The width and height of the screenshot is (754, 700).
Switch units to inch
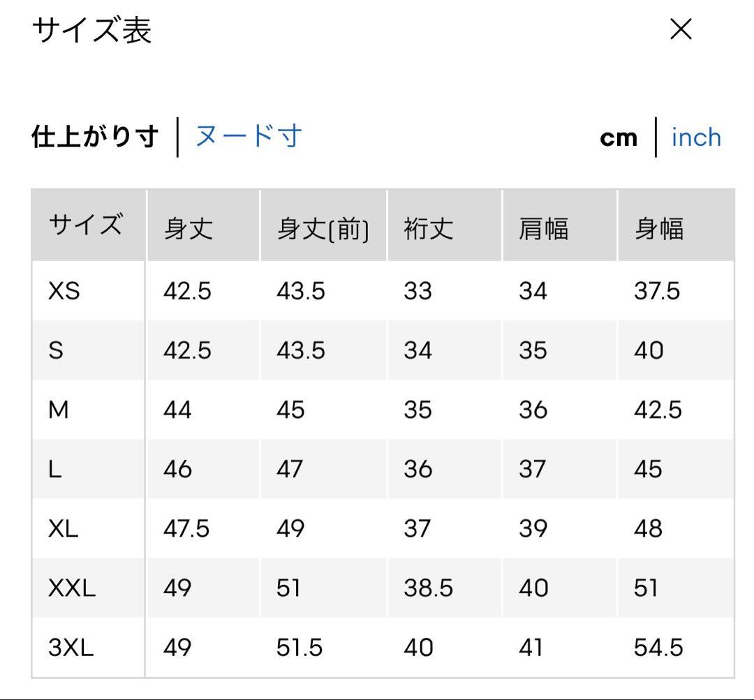pos(696,137)
